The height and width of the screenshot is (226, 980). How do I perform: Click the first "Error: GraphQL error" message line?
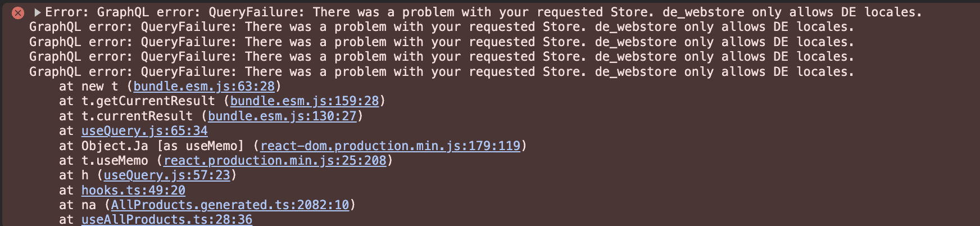483,12
